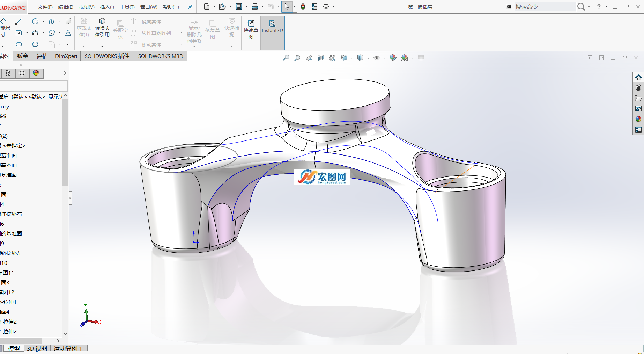Click the Print icon
Screen dimensions: 644x354
tap(255, 7)
